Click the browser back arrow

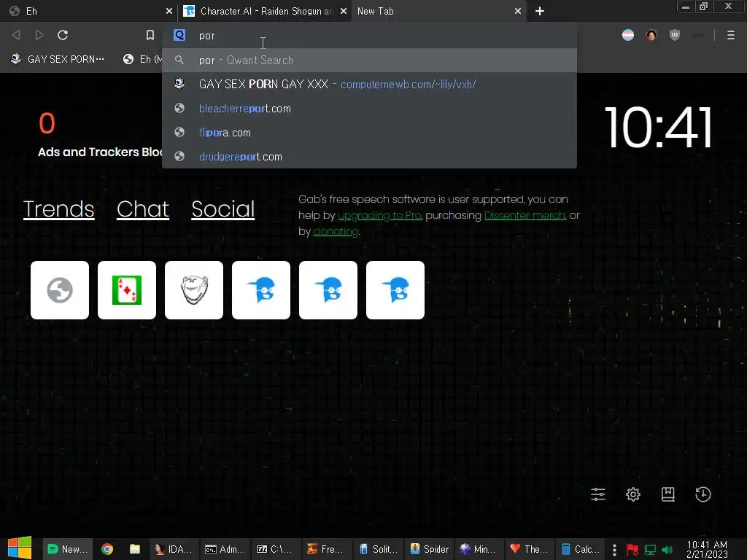click(x=16, y=35)
